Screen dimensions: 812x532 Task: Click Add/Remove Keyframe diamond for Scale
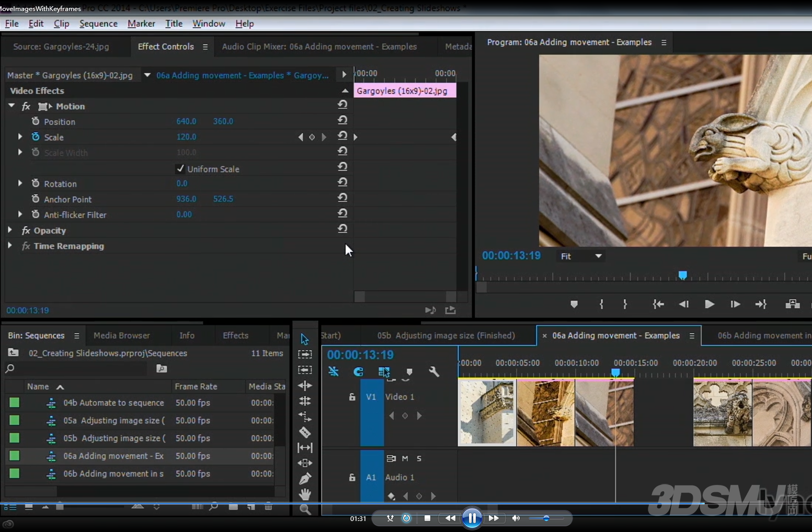312,137
